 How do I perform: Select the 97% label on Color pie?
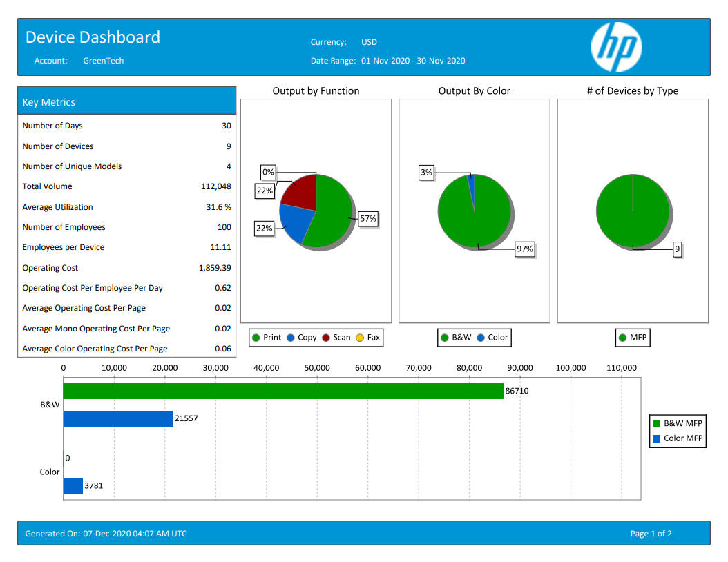coord(525,249)
